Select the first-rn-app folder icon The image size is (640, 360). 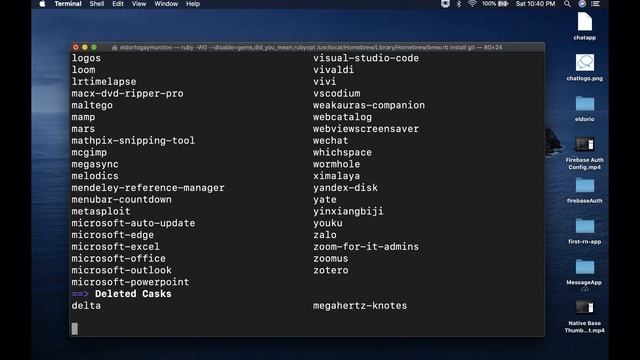tap(584, 226)
